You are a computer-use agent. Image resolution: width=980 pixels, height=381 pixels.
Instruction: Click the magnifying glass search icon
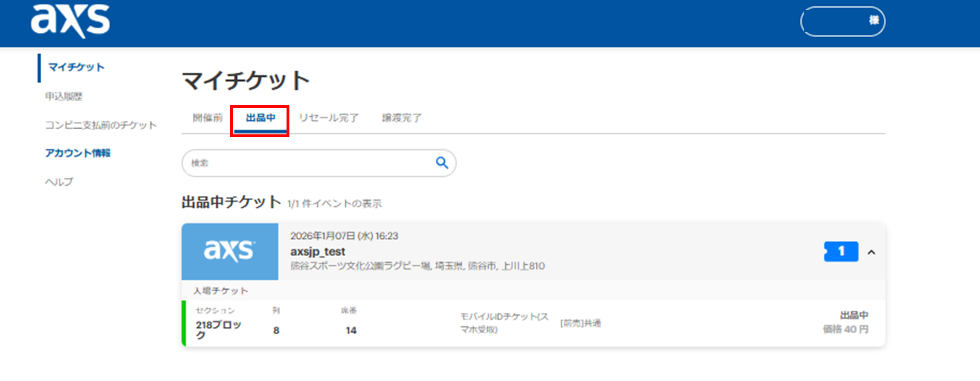[442, 163]
